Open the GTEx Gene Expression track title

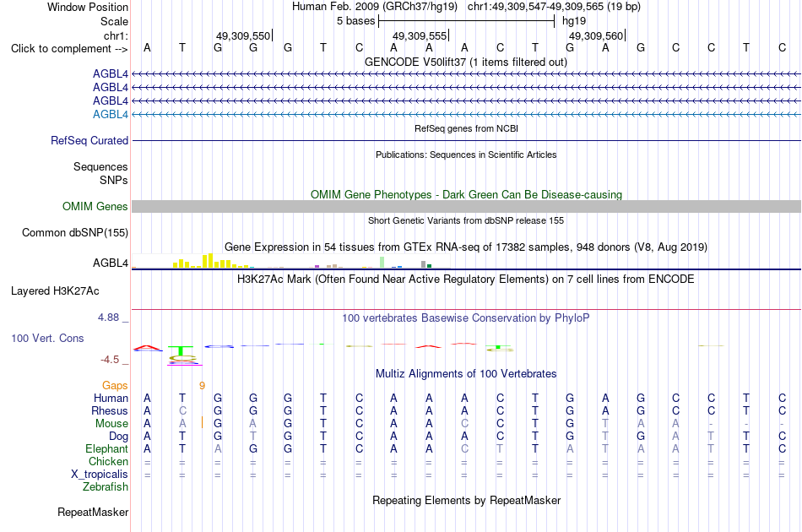click(x=466, y=247)
